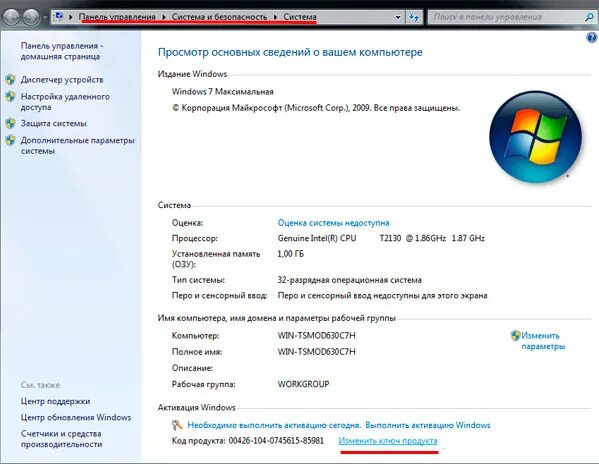Click the pen and touch value text
The width and height of the screenshot is (599, 464).
pyautogui.click(x=382, y=296)
